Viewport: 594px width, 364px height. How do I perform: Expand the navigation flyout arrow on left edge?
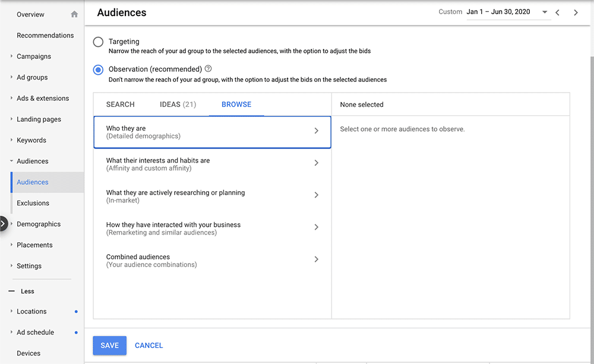tap(3, 223)
